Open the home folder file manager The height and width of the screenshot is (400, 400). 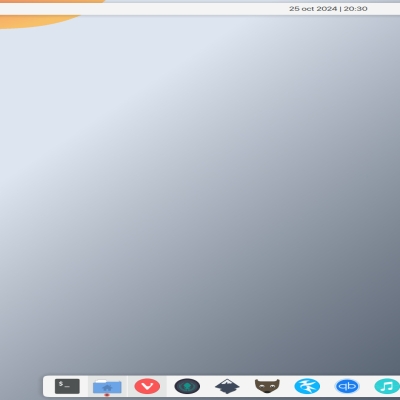(107, 387)
